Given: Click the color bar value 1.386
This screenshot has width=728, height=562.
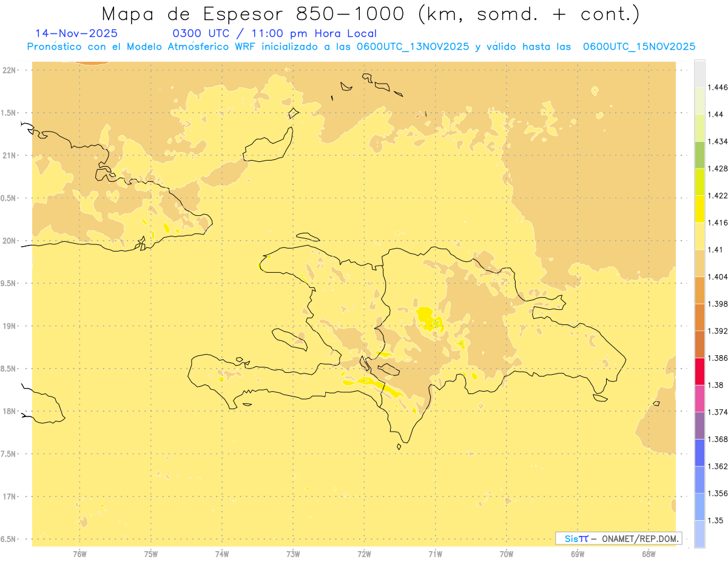Looking at the screenshot, I should [x=718, y=358].
